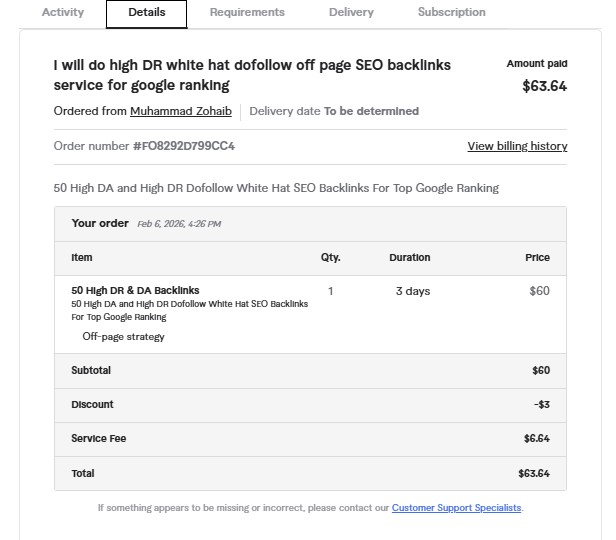Viewport: 616px width, 540px height.
Task: Open the Requirements tab
Action: click(247, 13)
